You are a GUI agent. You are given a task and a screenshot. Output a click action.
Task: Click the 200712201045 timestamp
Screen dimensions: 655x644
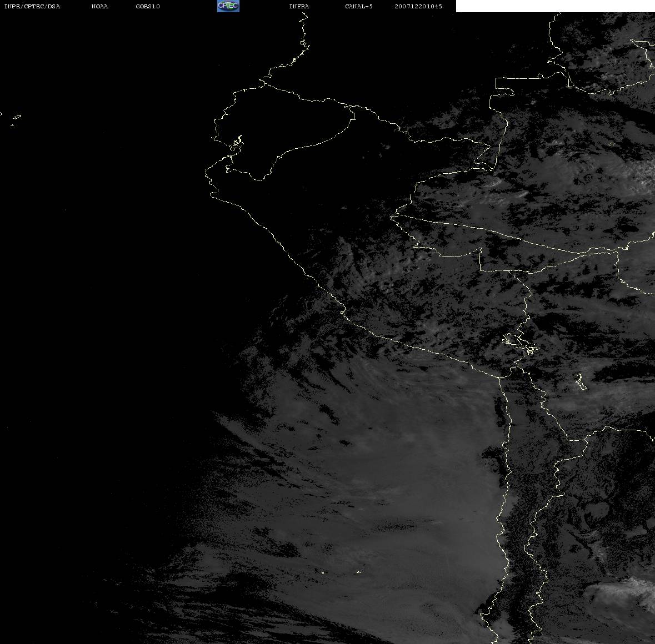pos(418,7)
